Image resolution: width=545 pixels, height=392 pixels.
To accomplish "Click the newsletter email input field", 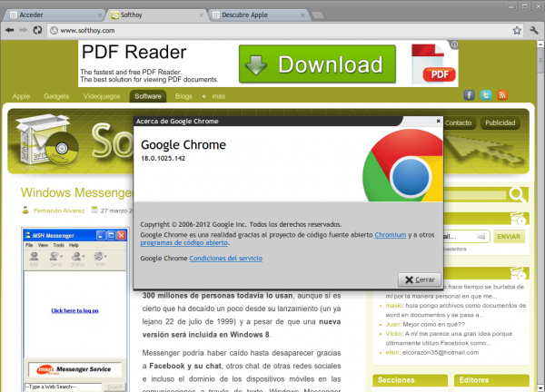I will 465,237.
